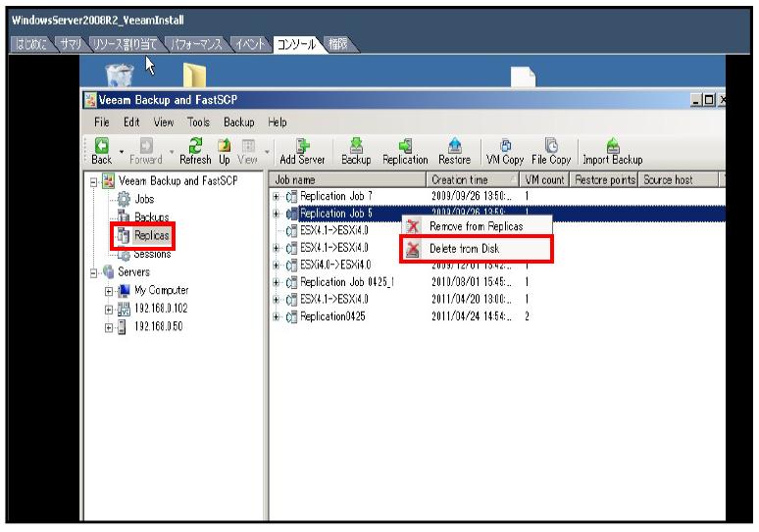The image size is (759, 532).
Task: Sort by the Restore points column
Action: coord(605,180)
